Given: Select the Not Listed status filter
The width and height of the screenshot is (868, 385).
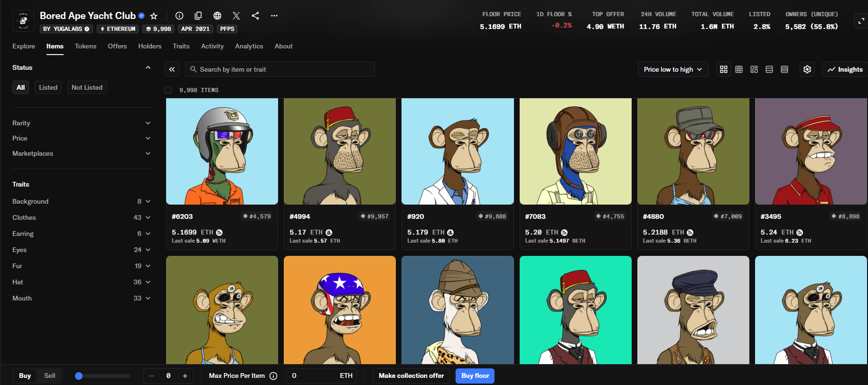Looking at the screenshot, I should (87, 87).
